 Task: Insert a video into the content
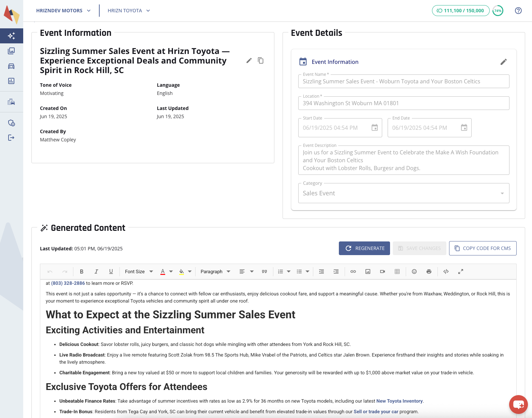tap(383, 271)
